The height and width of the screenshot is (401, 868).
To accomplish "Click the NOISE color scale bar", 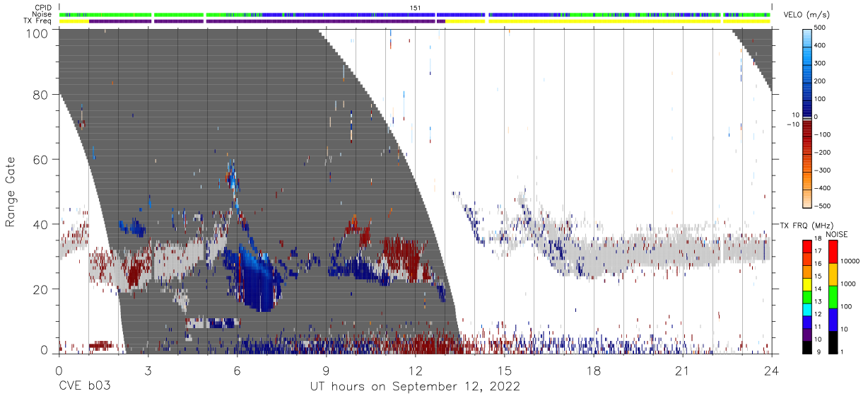I will (832, 296).
